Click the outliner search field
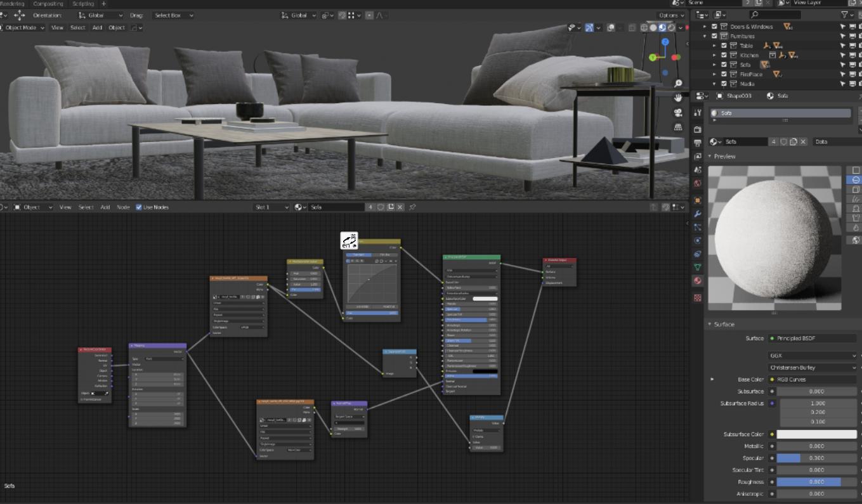This screenshot has height=504, width=862. pos(777,15)
